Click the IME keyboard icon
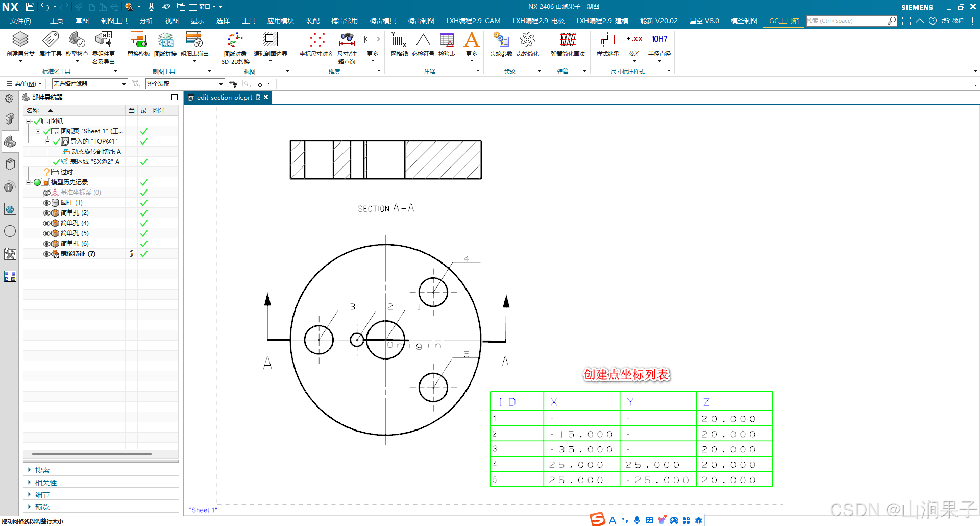This screenshot has height=526, width=980. [x=649, y=520]
